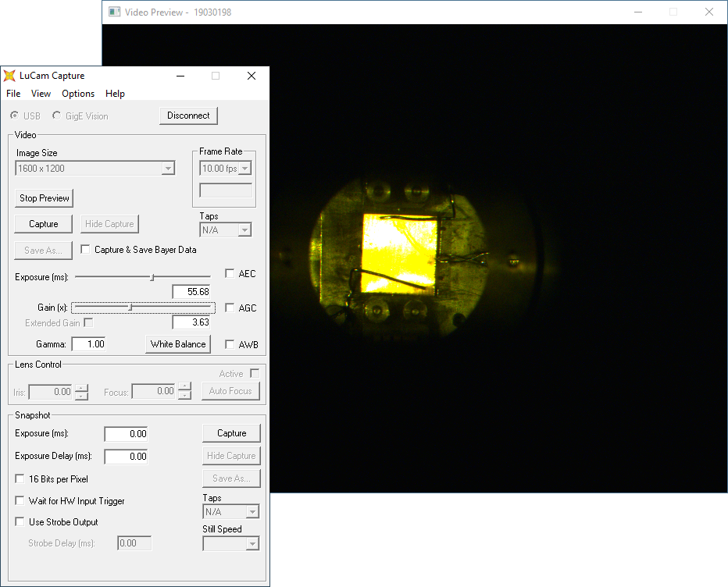Click the Video Preview window icon
Screen dimensions: 728x587
click(114, 12)
